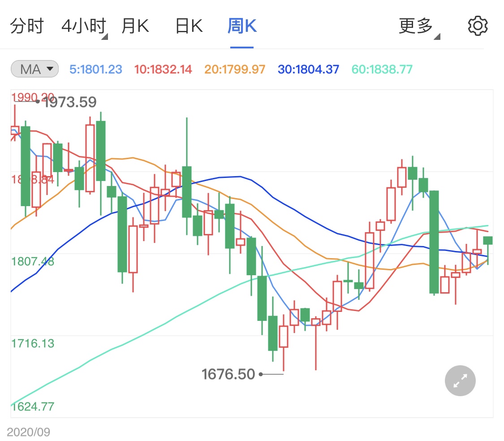Click the 1676.50 low price marker
The width and height of the screenshot is (504, 441).
[228, 374]
